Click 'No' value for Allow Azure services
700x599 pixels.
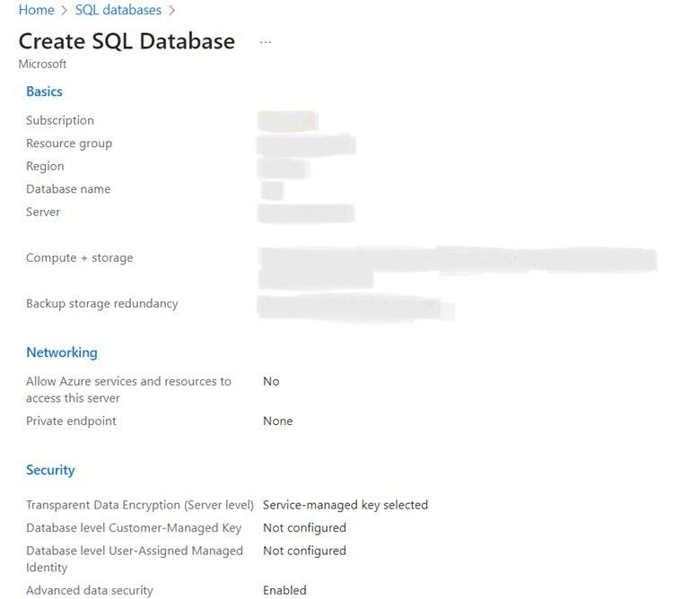coord(271,381)
